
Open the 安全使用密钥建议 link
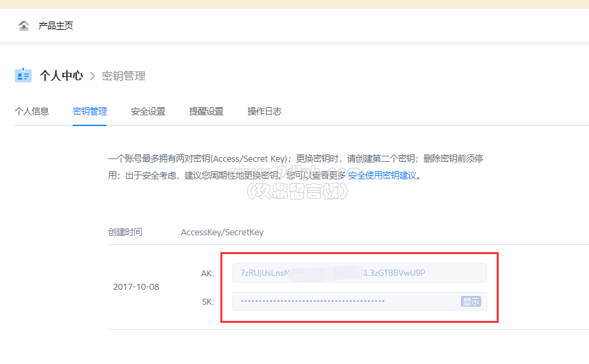[382, 175]
